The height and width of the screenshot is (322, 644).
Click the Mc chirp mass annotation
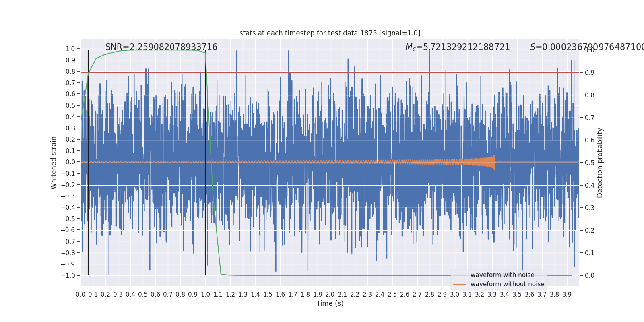(458, 47)
